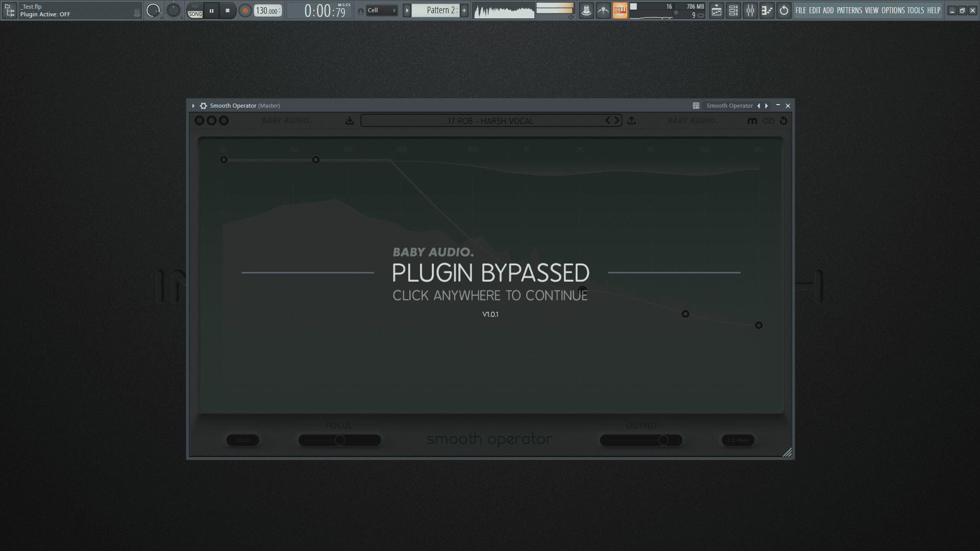This screenshot has width=980, height=551.
Task: Expand the pattern options arrow
Action: (x=407, y=10)
